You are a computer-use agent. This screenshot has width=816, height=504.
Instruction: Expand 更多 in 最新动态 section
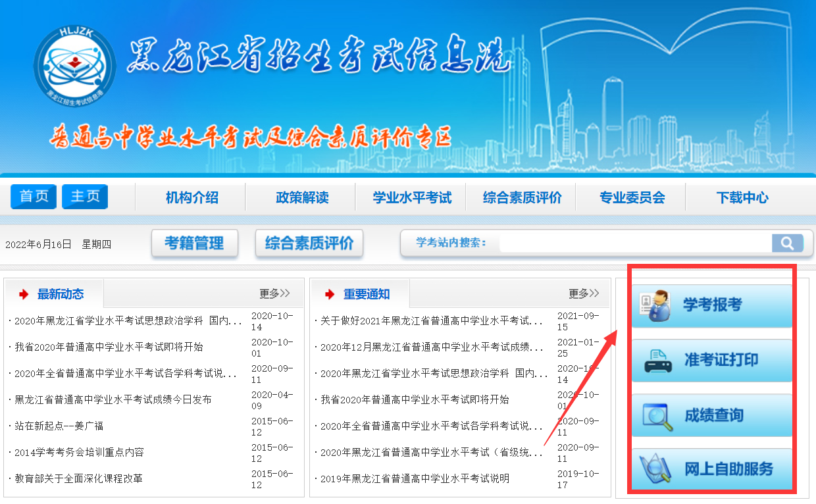click(x=274, y=293)
